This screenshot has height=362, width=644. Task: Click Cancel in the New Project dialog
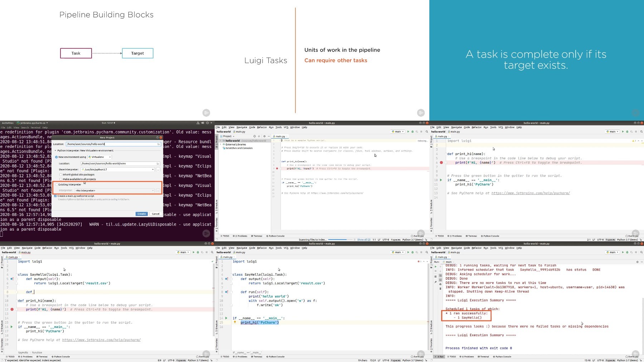coord(155,214)
